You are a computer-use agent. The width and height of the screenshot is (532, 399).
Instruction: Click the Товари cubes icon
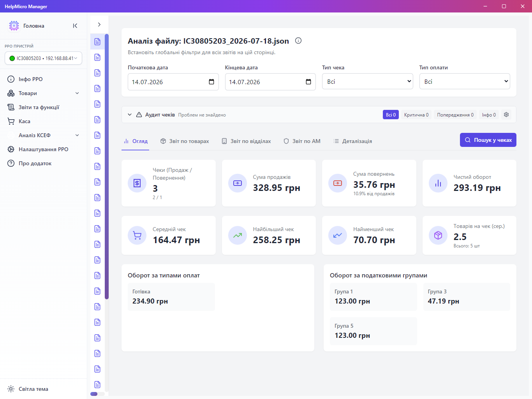pos(11,93)
